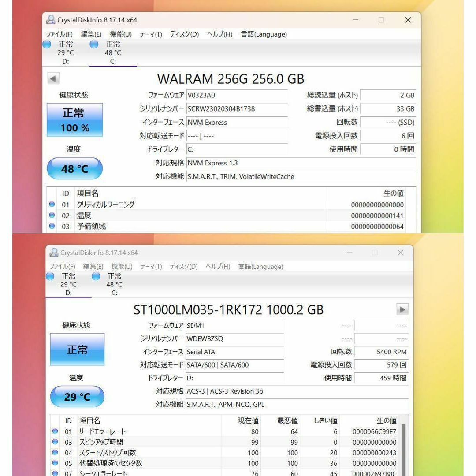Click CrystalDiskInfo app icon in top window title bar
Image resolution: width=476 pixels, height=476 pixels.
point(50,20)
